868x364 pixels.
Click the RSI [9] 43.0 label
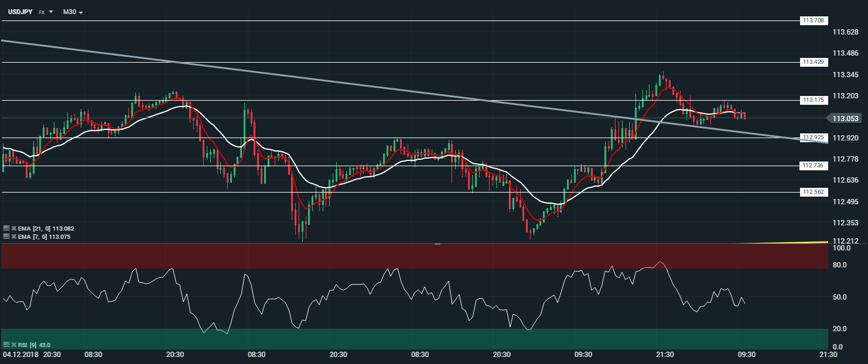35,345
